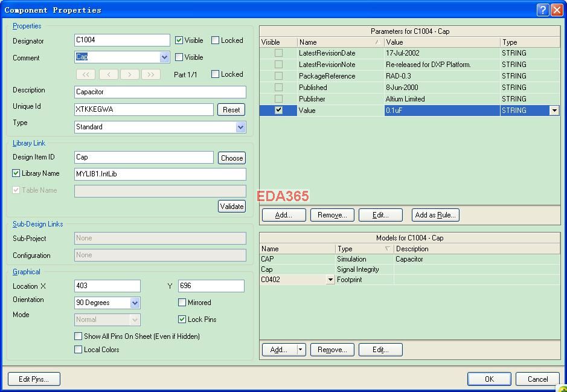Toggle Visible checkbox for Value parameter
This screenshot has height=392, width=567.
[x=278, y=111]
